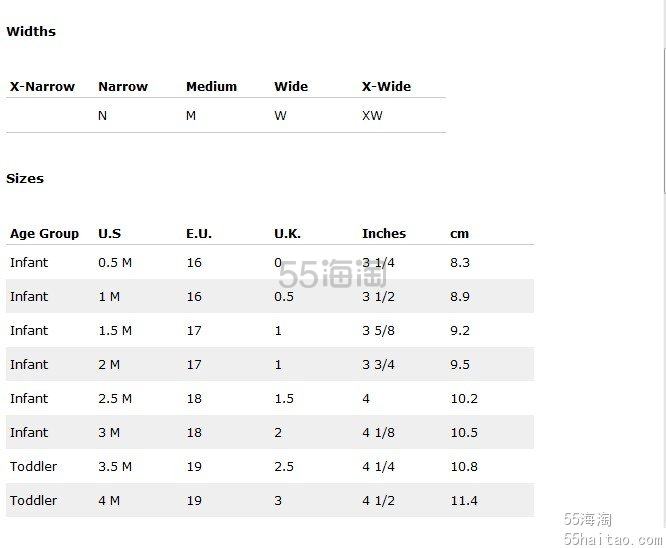Click the Age Group column header
The height and width of the screenshot is (548, 666).
(44, 234)
